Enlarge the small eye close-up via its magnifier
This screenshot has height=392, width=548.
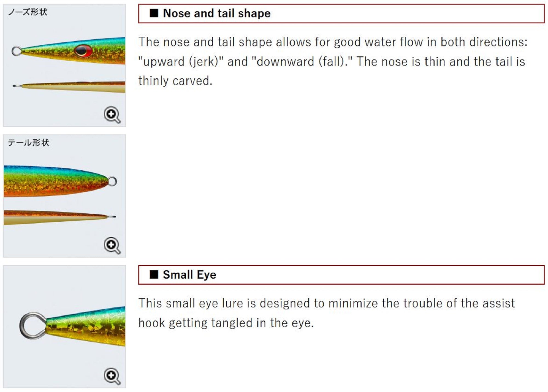tap(112, 376)
